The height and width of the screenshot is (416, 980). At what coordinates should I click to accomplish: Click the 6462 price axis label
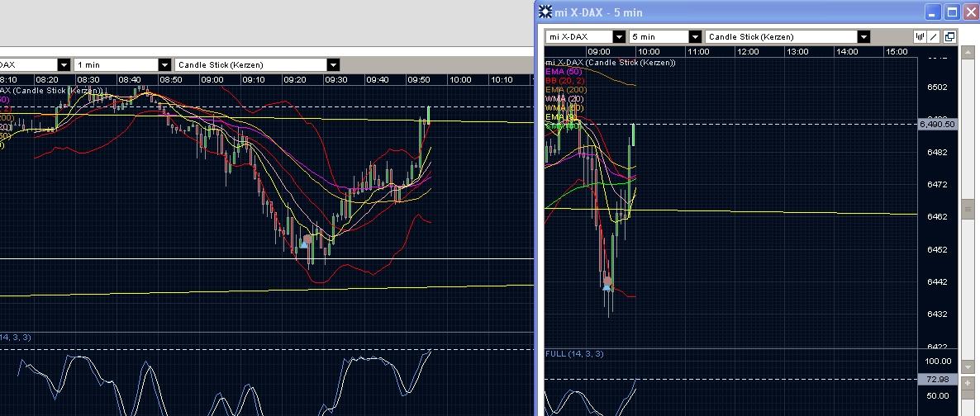938,217
